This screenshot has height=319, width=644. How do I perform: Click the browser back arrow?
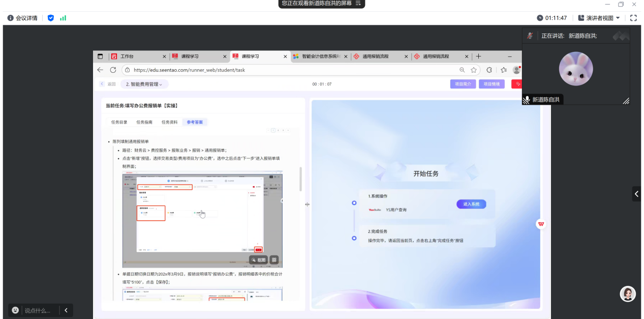100,70
